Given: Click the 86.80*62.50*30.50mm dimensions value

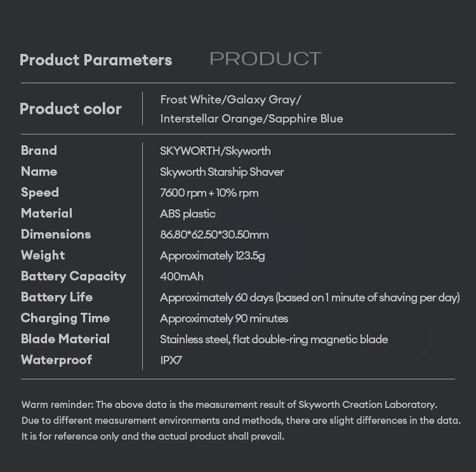Looking at the screenshot, I should 214,235.
